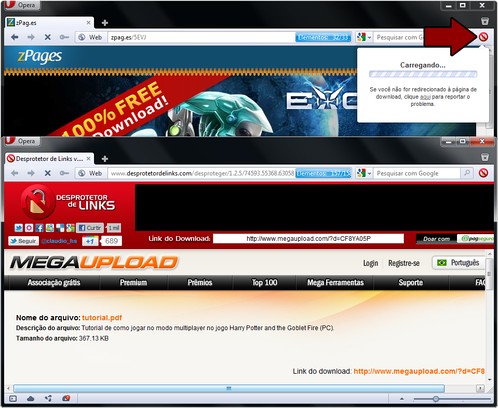Select the zPag.es tab
This screenshot has width=498, height=408.
pyautogui.click(x=49, y=23)
